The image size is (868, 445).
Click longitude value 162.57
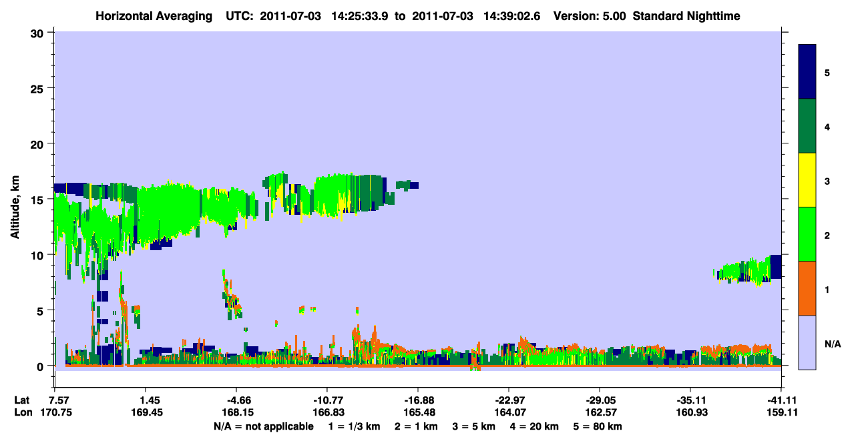click(x=600, y=412)
